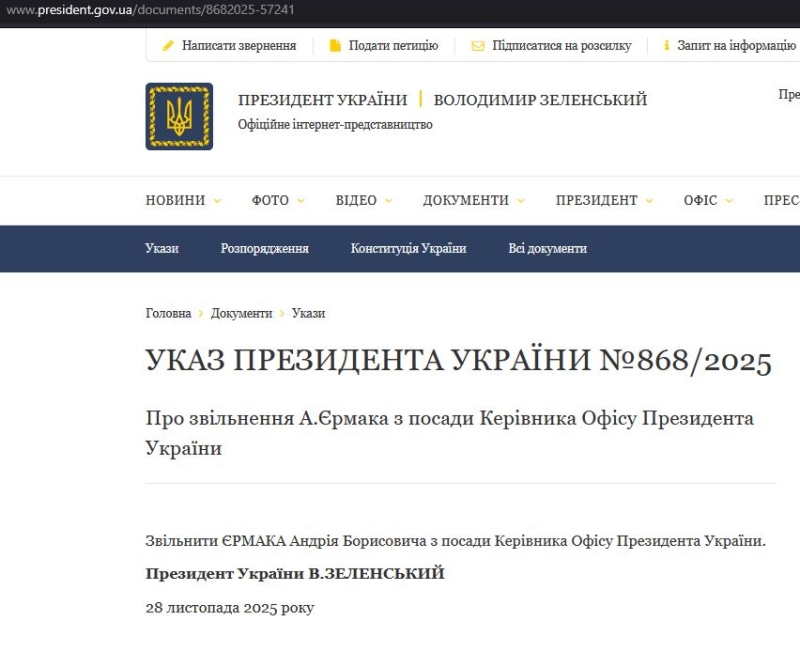Click the ПРЕЗИДЕНТ УКРАЇНИ site title
The image size is (800, 652).
point(322,100)
